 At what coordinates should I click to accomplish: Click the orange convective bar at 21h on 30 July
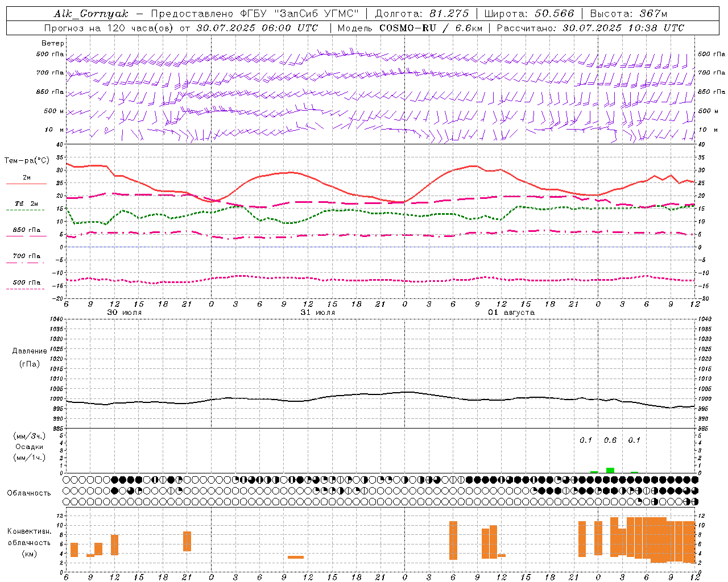point(187,541)
